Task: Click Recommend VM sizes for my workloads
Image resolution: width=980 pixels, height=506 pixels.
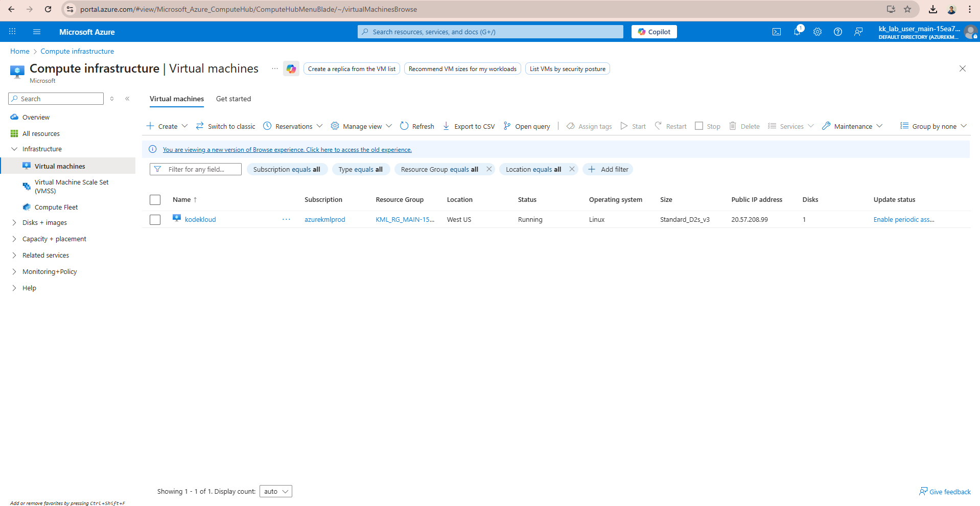Action: point(462,69)
